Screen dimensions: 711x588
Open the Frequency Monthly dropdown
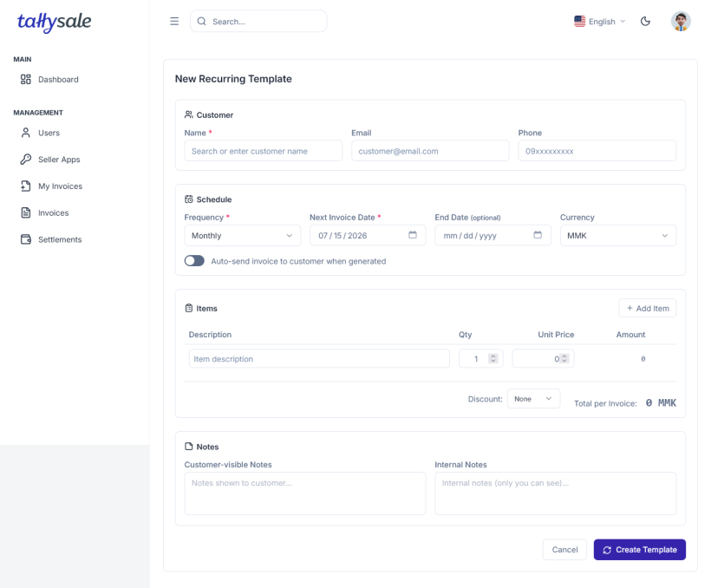[x=242, y=236]
